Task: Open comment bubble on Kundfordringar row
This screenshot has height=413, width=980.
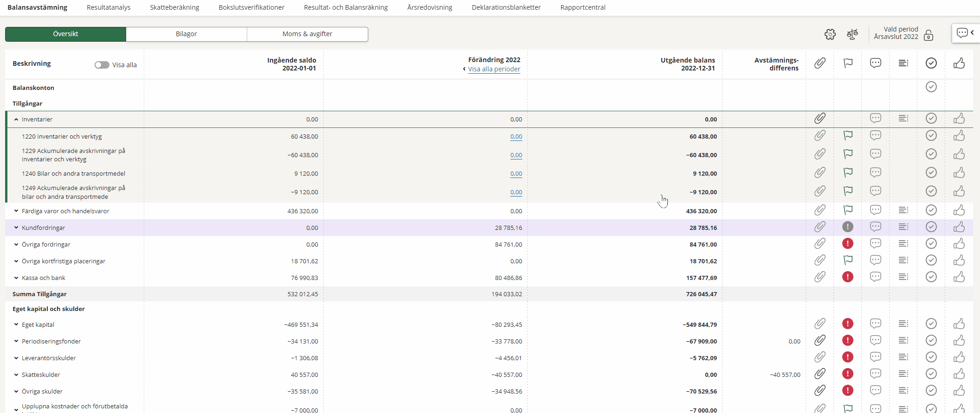Action: pyautogui.click(x=876, y=227)
